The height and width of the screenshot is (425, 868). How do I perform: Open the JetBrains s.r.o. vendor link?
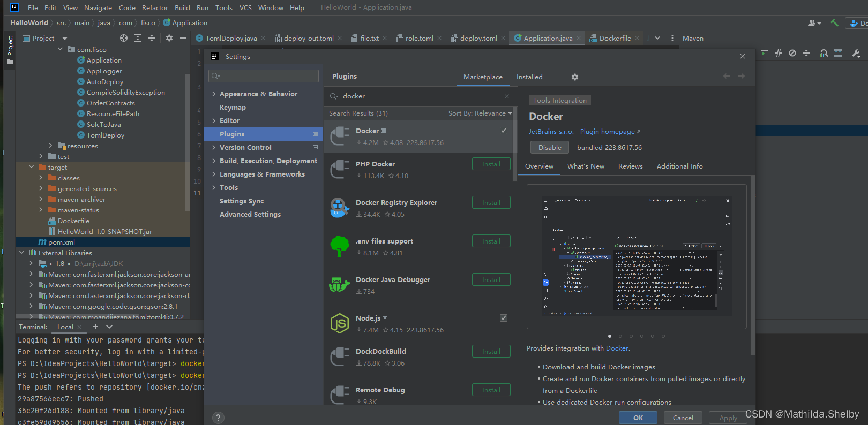(551, 132)
